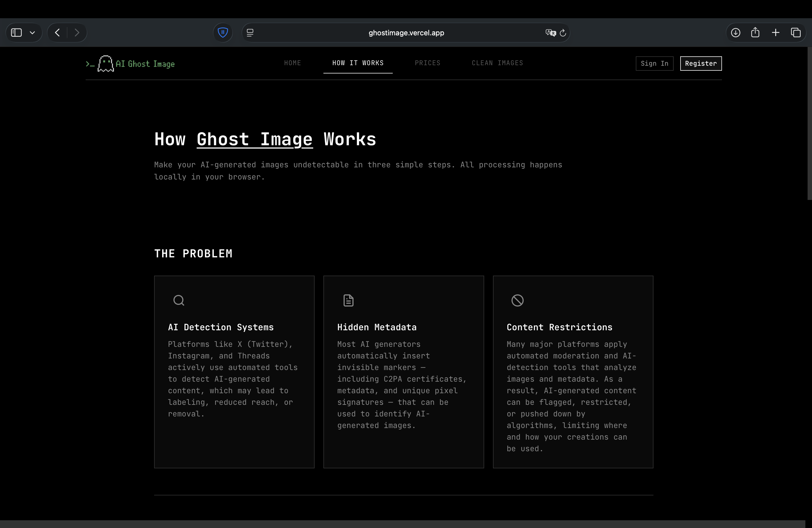Click the tab overview icon
Screen dimensions: 812x528
[796, 32]
